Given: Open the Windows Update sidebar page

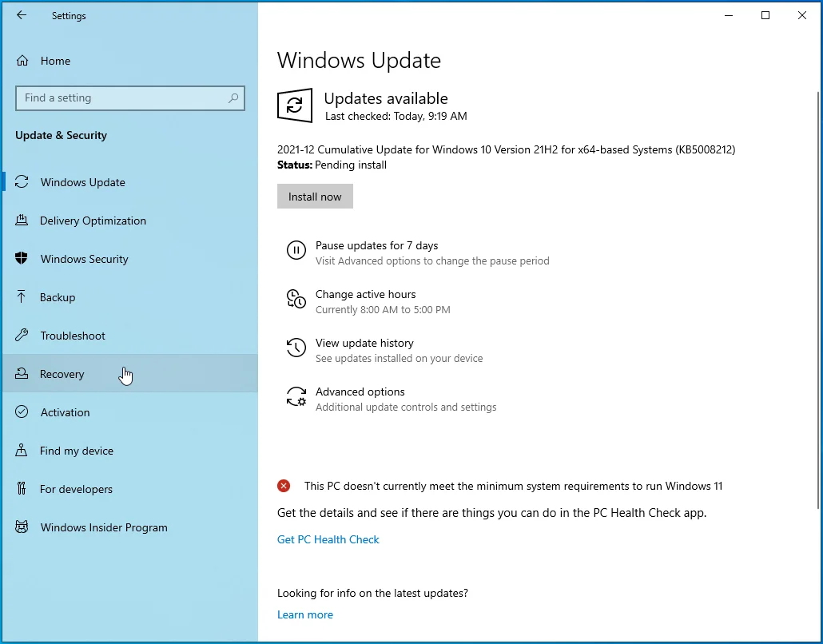Looking at the screenshot, I should (130, 182).
